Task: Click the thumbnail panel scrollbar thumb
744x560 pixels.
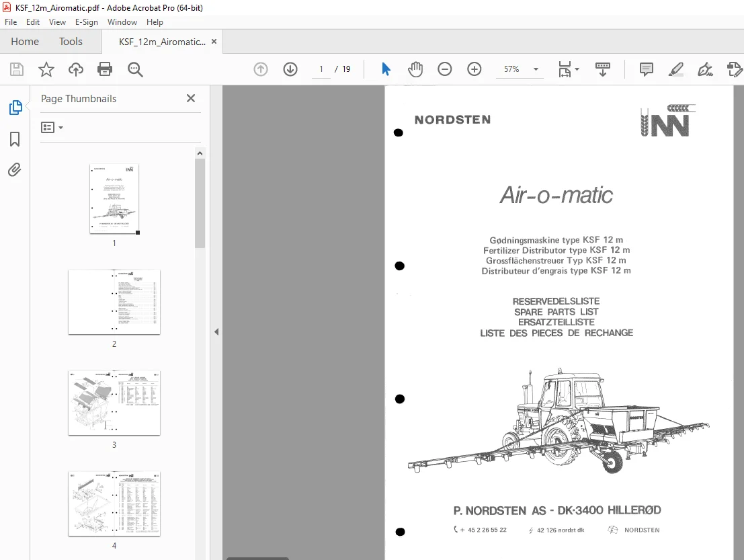Action: tap(200, 203)
